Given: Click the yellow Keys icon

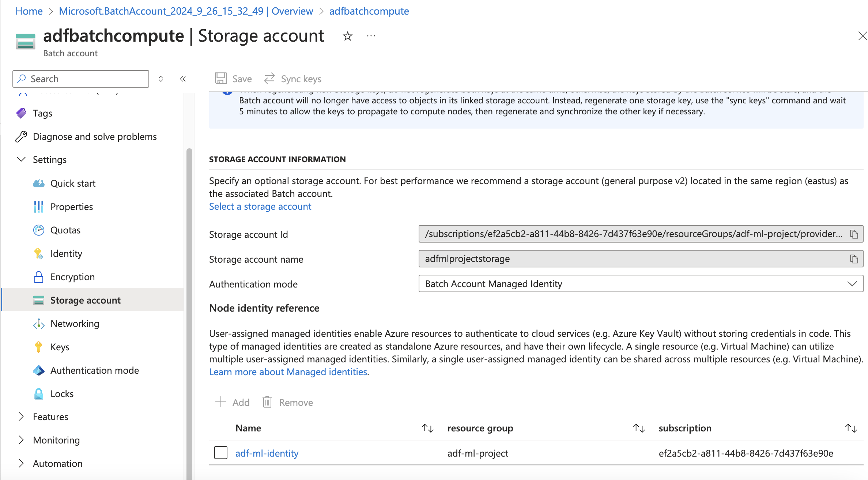Looking at the screenshot, I should click(x=38, y=347).
